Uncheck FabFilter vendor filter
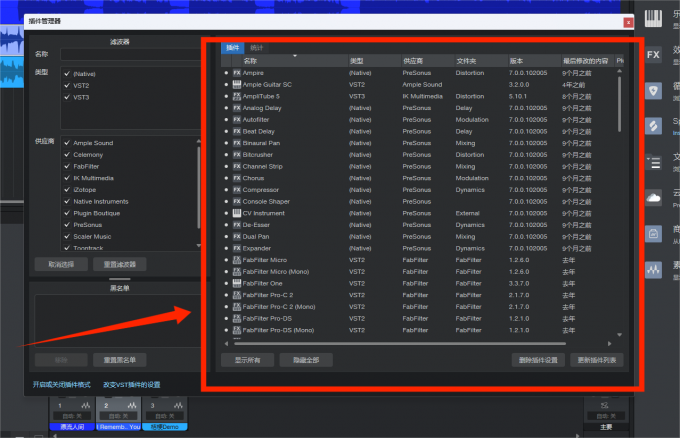Viewport: 680px width, 438px height. [x=67, y=166]
